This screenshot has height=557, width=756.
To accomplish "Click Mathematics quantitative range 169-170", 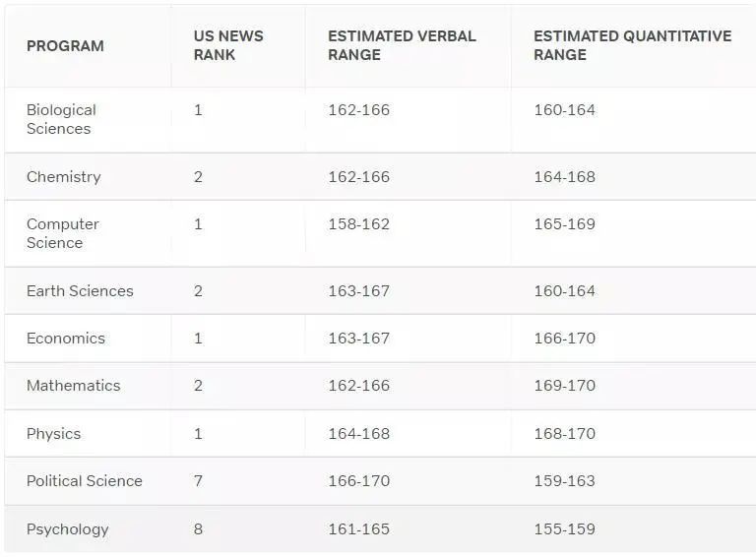I will 565,386.
